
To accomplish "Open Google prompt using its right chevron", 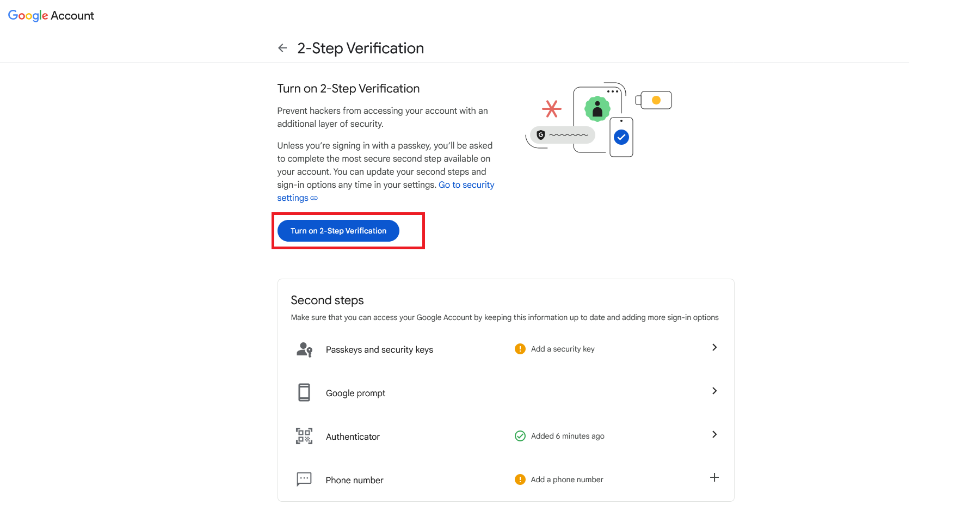I will point(714,391).
